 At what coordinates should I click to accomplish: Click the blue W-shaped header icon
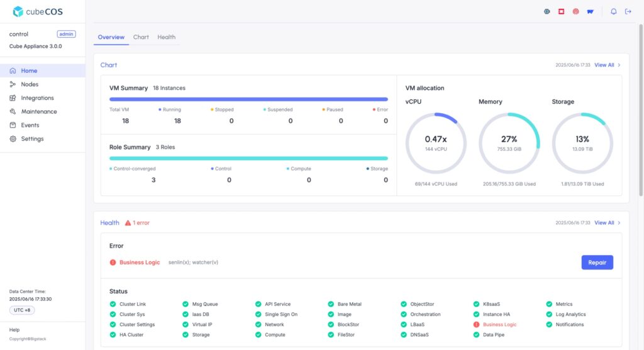point(591,11)
